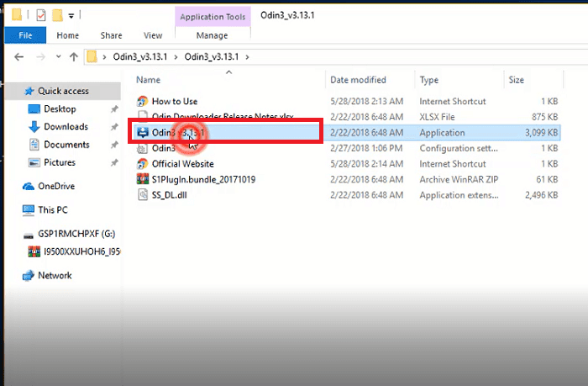Expand chevron before first breadcrumb segment
The width and height of the screenshot is (588, 386).
(x=105, y=57)
